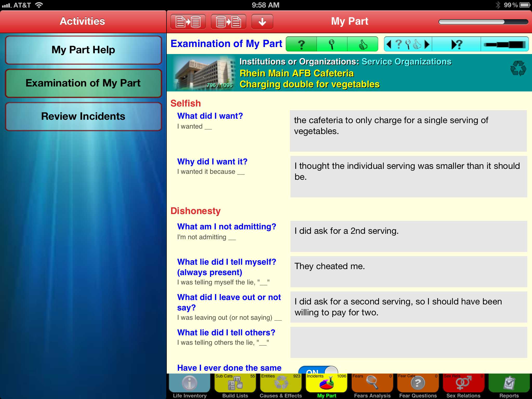
Task: Toggle the 'Have I ever done the same' switch
Action: [x=318, y=370]
